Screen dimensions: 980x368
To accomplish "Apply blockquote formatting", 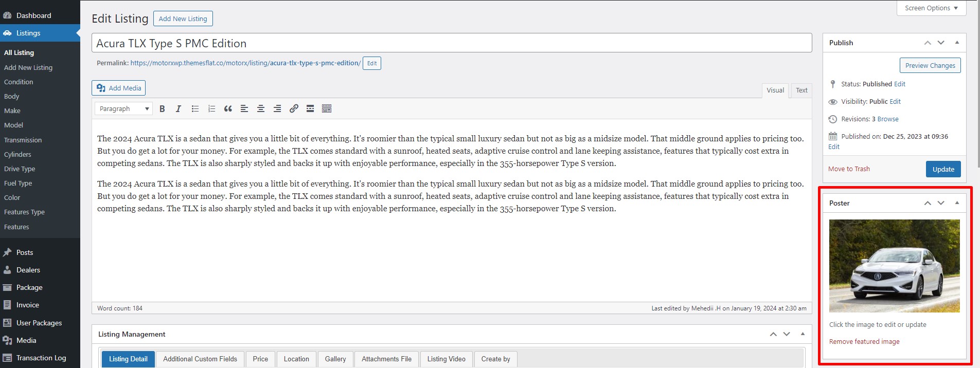I will [228, 108].
